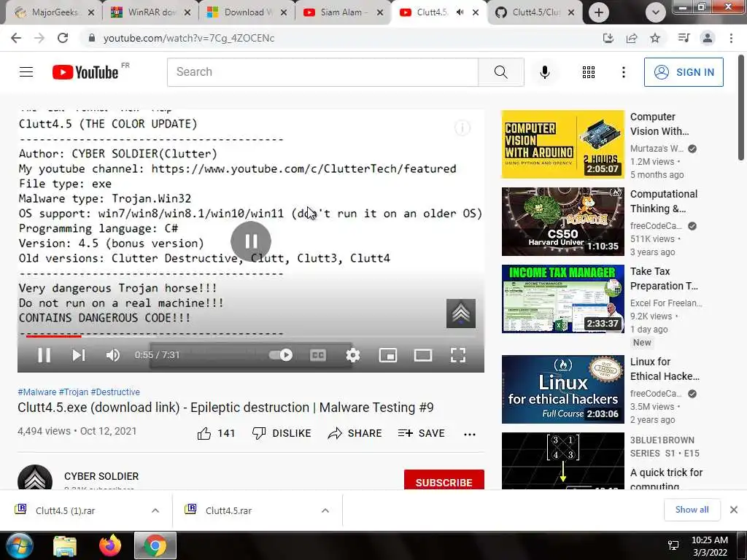The width and height of the screenshot is (747, 560).
Task: Expand options for Clutt4.5 (1).rar download
Action: tap(155, 510)
